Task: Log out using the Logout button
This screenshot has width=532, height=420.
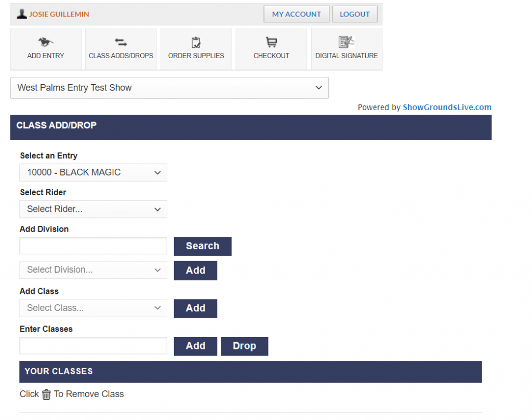Action: [x=355, y=14]
